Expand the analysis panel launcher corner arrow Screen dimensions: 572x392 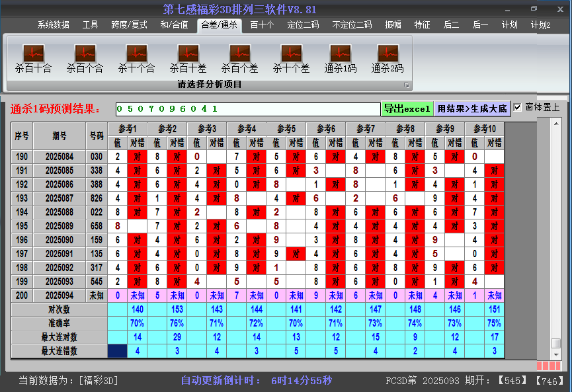407,85
